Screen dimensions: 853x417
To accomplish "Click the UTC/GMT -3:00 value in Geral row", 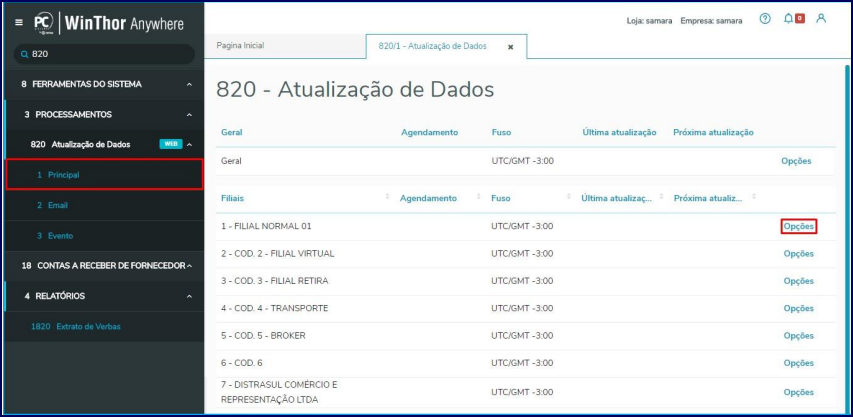I will point(522,161).
